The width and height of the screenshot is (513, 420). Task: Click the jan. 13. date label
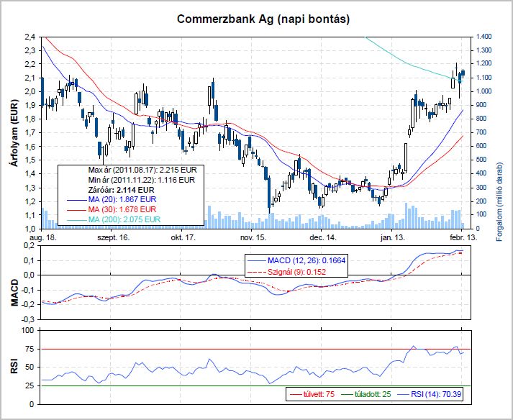coord(393,237)
